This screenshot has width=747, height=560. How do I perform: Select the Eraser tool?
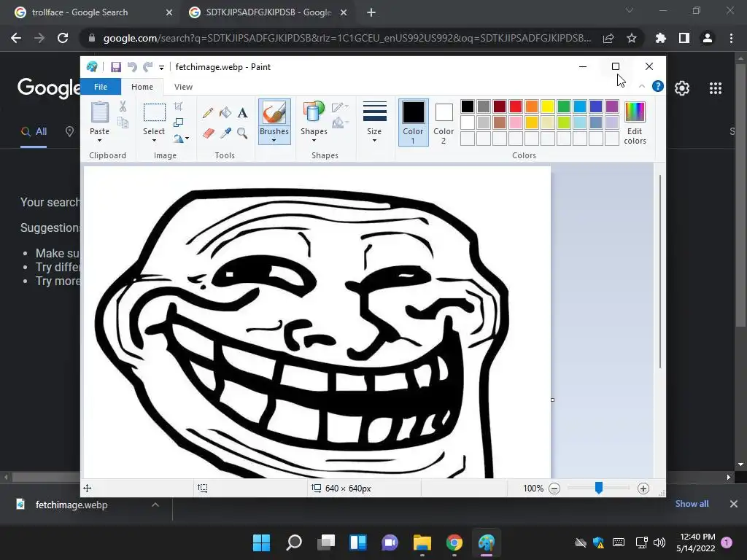tap(208, 133)
